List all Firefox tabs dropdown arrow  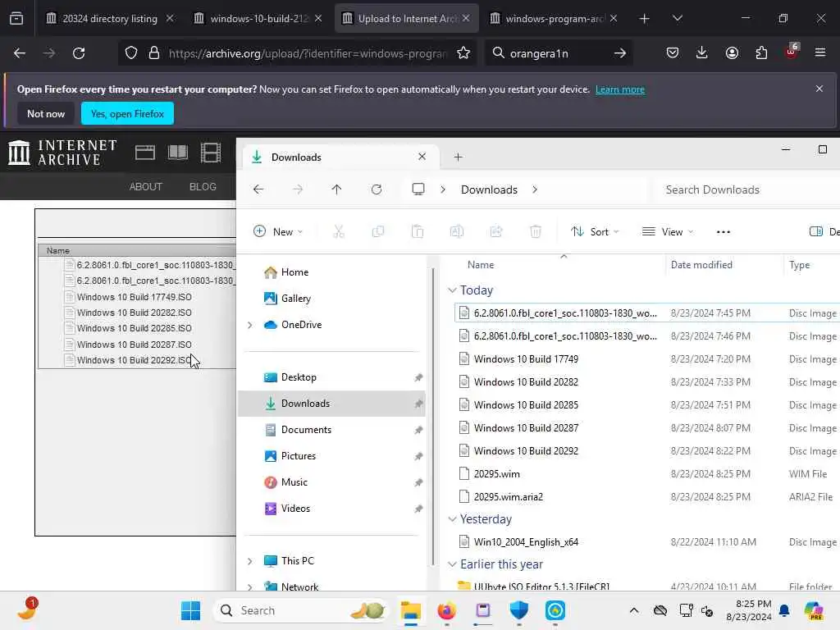click(677, 18)
